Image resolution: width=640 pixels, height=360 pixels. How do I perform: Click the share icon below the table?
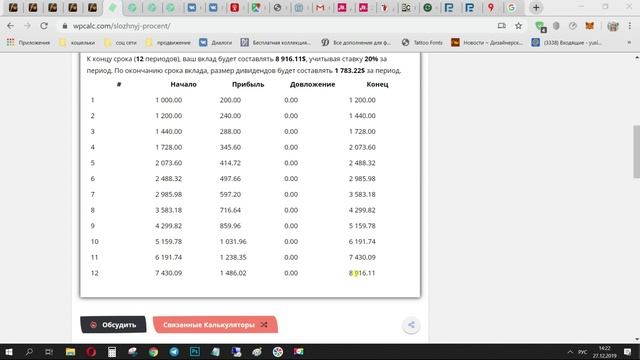(x=411, y=325)
